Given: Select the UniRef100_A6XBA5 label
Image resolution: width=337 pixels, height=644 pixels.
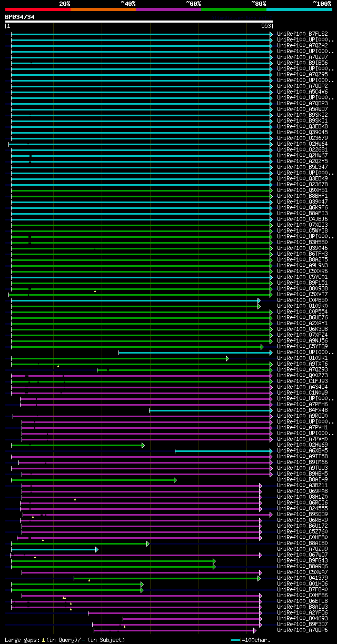Looking at the screenshot, I should pyautogui.click(x=303, y=451).
